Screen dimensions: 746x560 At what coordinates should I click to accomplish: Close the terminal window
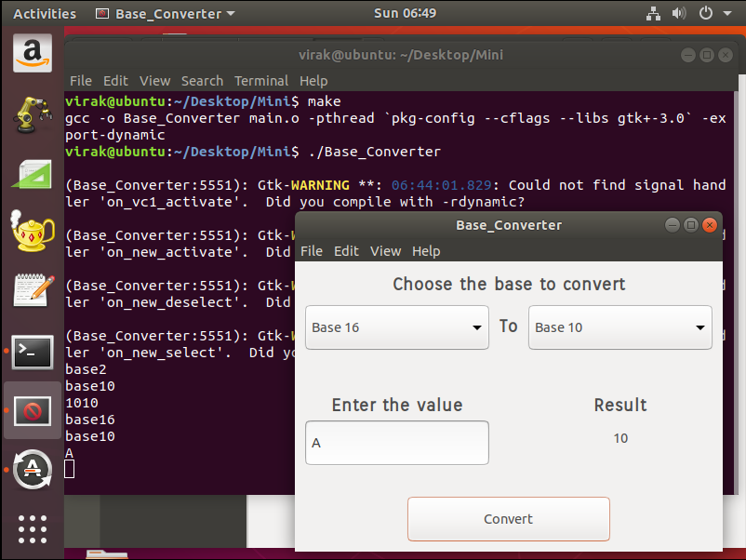coord(725,55)
